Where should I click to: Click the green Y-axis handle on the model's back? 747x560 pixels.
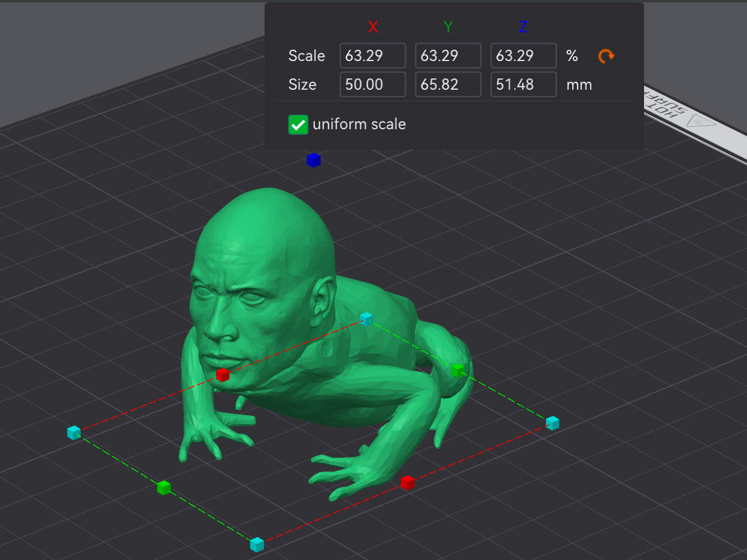point(458,370)
